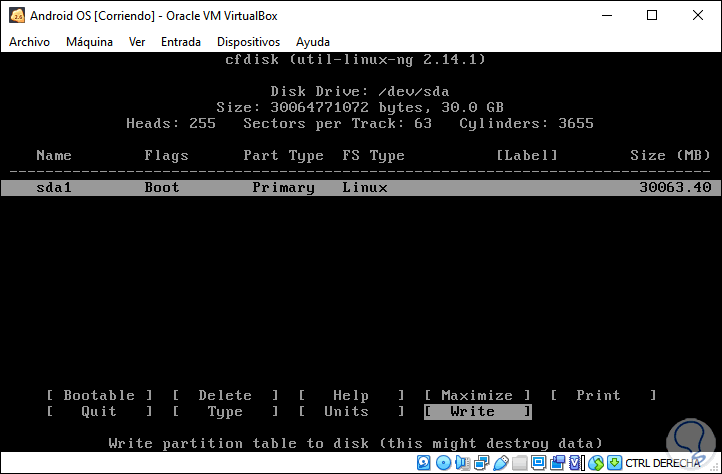The image size is (722, 474).
Task: Click the shared folders status icon
Action: (x=519, y=462)
